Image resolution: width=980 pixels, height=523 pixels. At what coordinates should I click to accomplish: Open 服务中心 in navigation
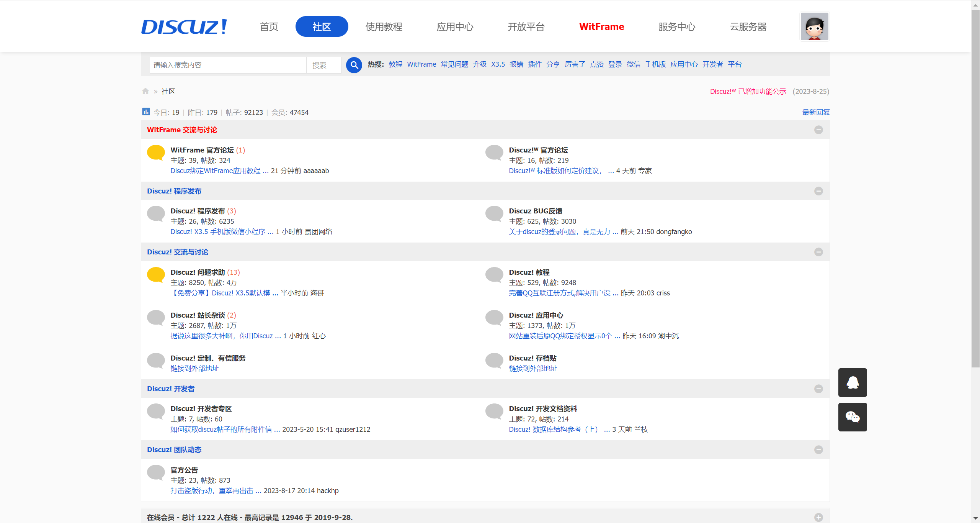click(677, 26)
